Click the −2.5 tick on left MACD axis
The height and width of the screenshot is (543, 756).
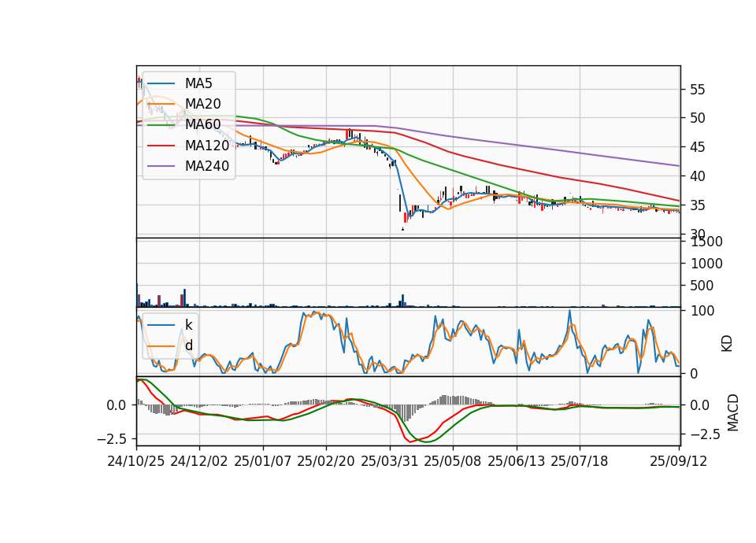coord(112,439)
